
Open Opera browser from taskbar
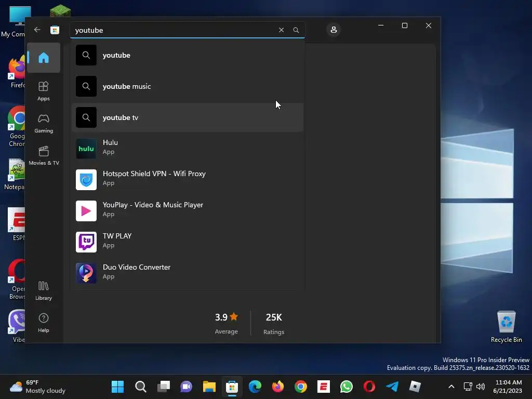coord(369,387)
